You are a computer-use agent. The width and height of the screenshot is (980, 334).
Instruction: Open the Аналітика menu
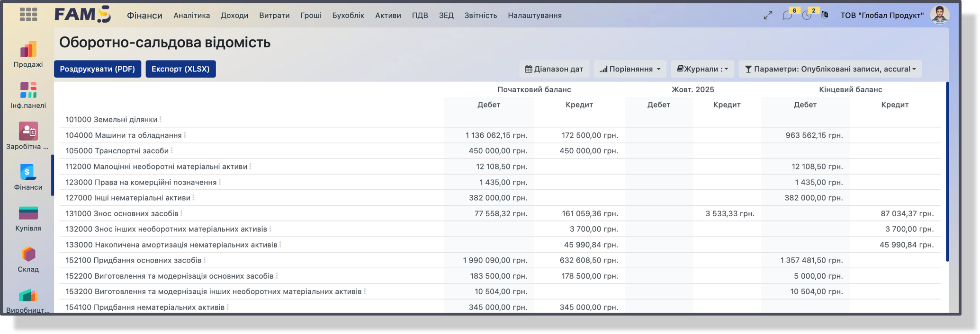(192, 15)
